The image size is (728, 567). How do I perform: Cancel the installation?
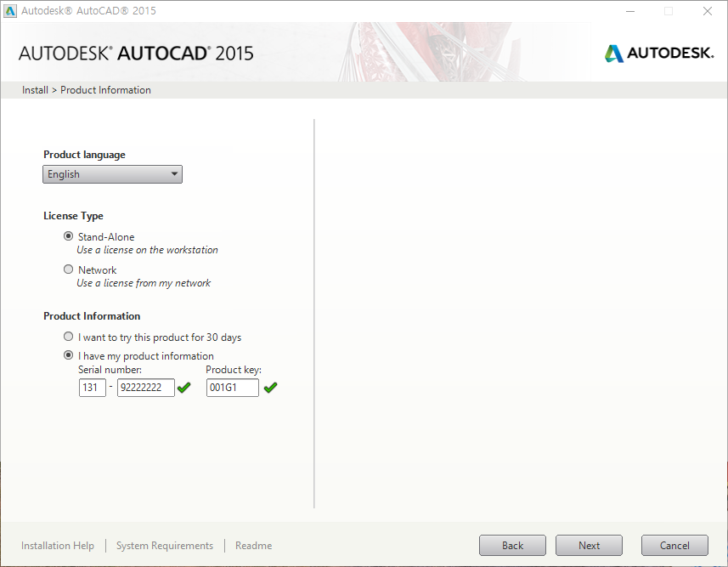point(674,545)
